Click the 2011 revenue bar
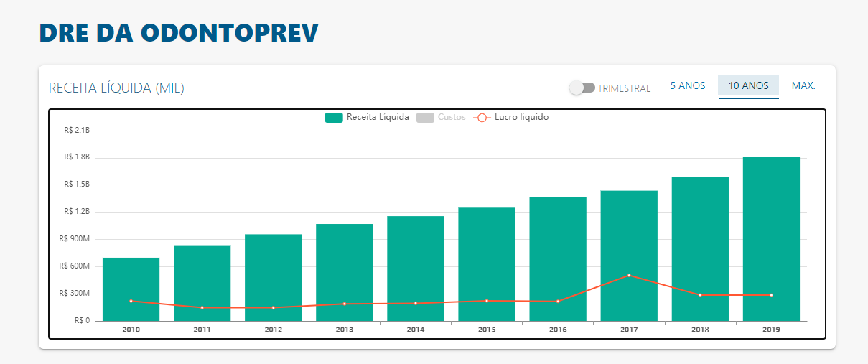This screenshot has width=868, height=364. tap(202, 283)
